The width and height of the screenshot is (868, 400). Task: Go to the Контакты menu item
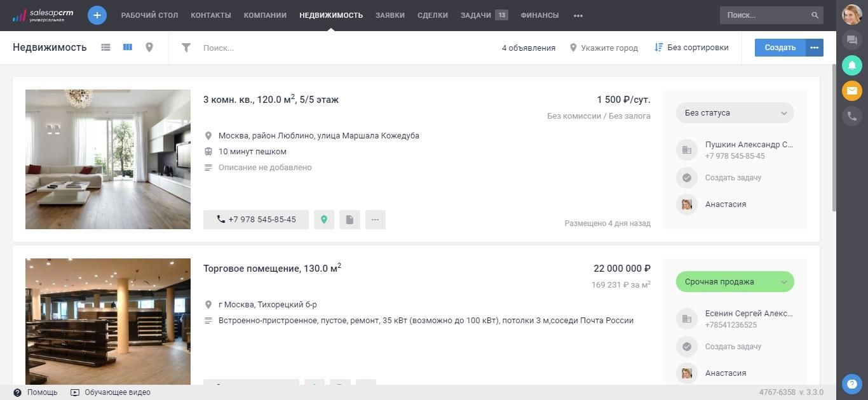(x=211, y=15)
